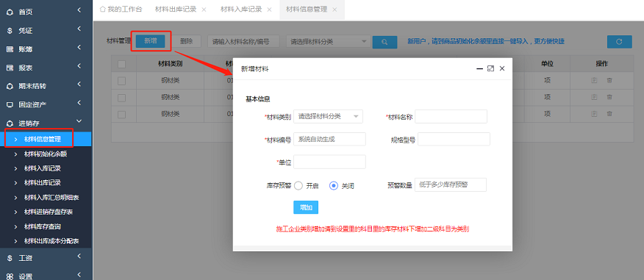Expand the 固定资产 menu chevron
This screenshot has width=644, height=280.
click(79, 103)
